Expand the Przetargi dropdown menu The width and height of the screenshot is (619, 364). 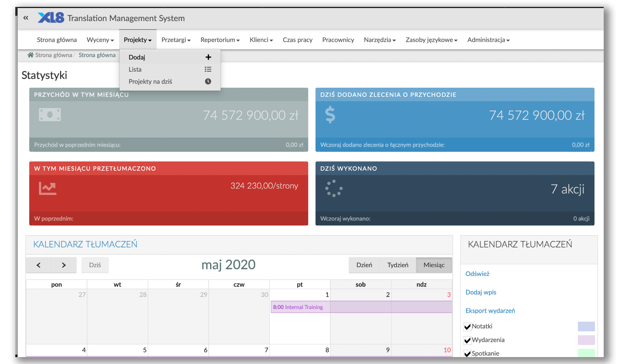point(176,40)
